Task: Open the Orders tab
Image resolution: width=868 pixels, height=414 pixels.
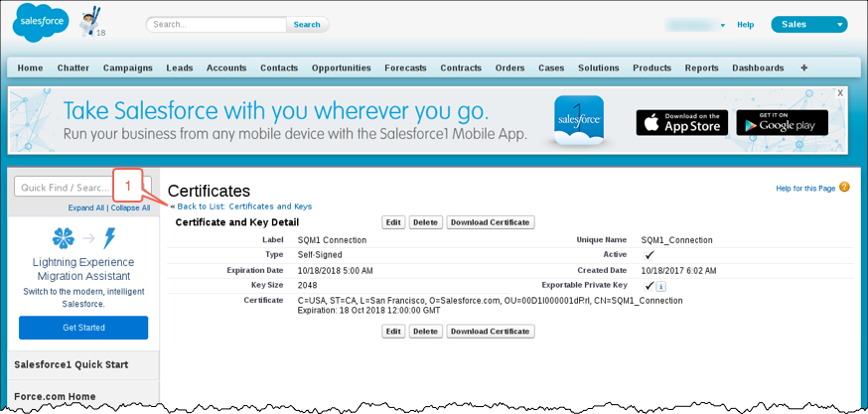Action: click(509, 68)
